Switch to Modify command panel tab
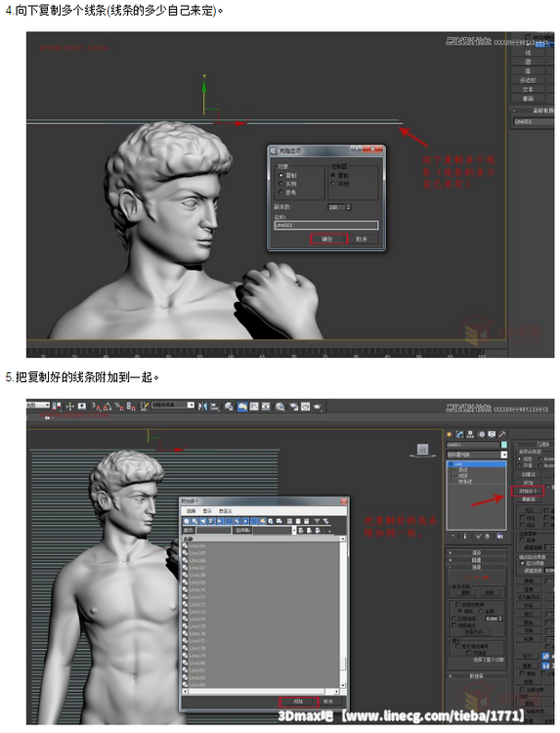 [x=460, y=434]
